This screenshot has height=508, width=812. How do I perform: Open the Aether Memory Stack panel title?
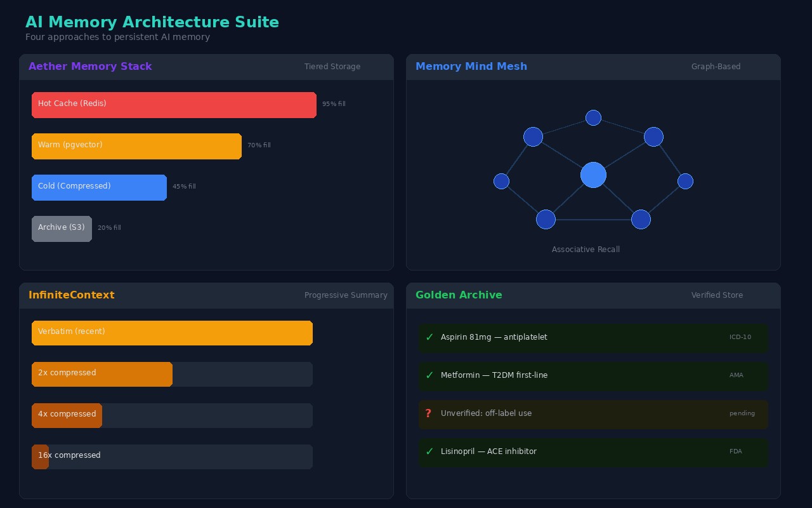pyautogui.click(x=90, y=66)
